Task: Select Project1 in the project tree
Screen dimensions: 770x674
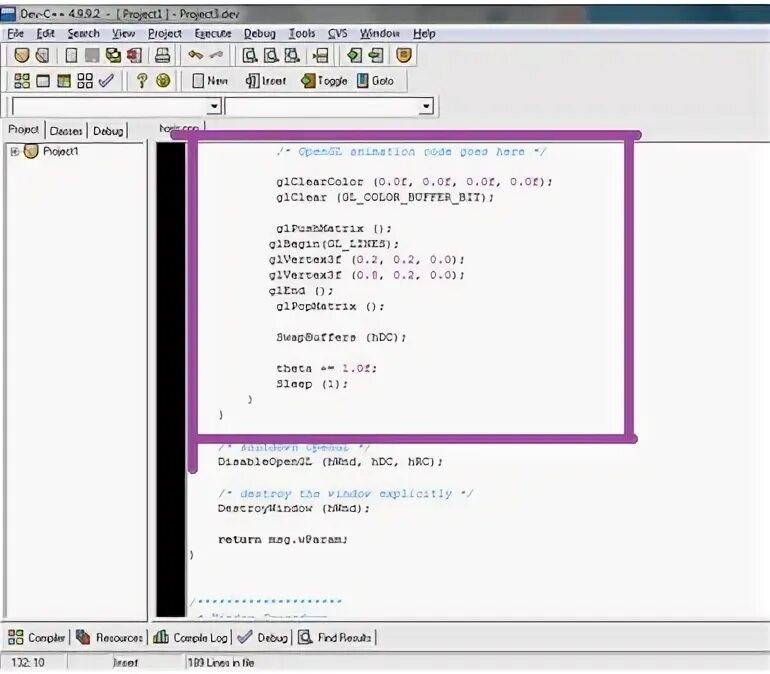Action: click(60, 151)
